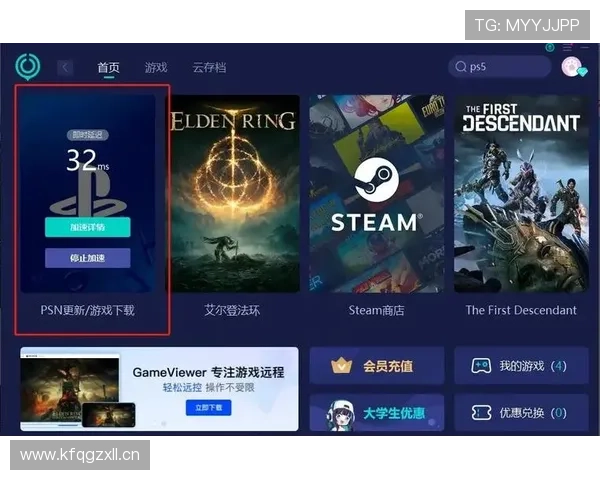Open 加速详情 on the PSN card
The image size is (600, 480).
[x=88, y=227]
